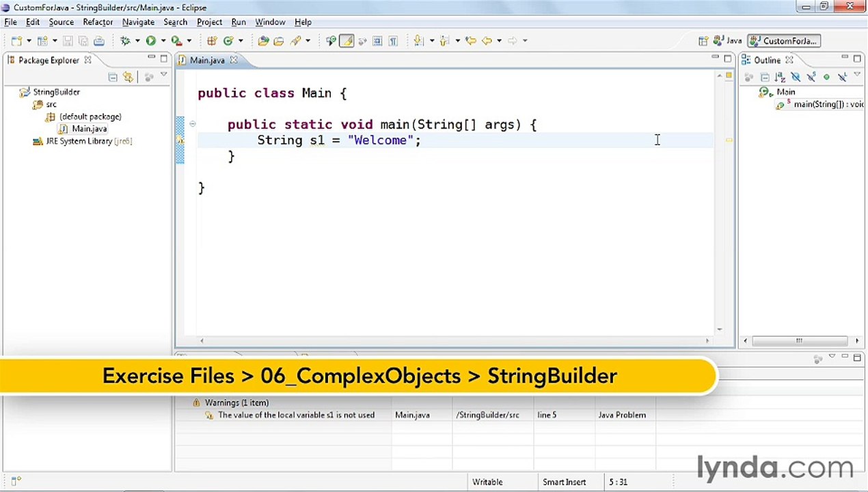Click the overview ruler warning marker
This screenshot has width=868, height=492.
pos(729,140)
